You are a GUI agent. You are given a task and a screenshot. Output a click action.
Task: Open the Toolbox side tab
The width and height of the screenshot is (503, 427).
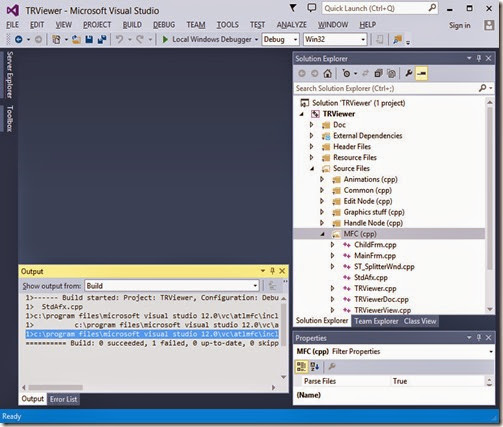coord(10,119)
